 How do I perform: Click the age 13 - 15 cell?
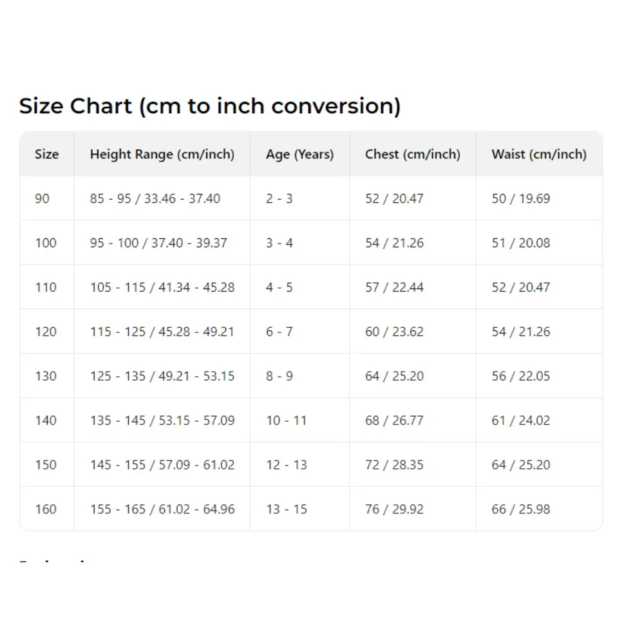pos(287,509)
